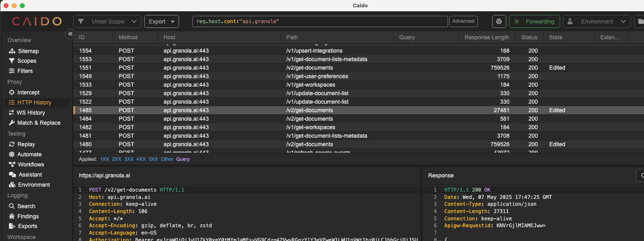The image size is (644, 241).
Task: Select request row with ID 1554
Action: [358, 51]
